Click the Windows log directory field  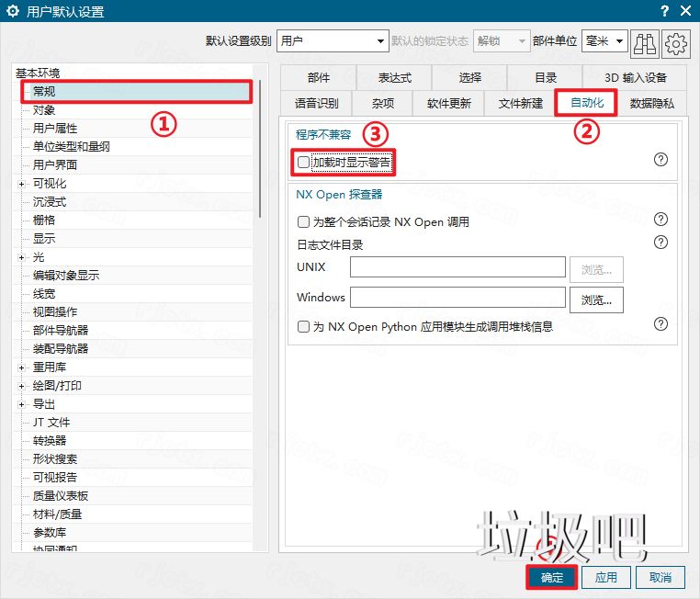point(457,298)
